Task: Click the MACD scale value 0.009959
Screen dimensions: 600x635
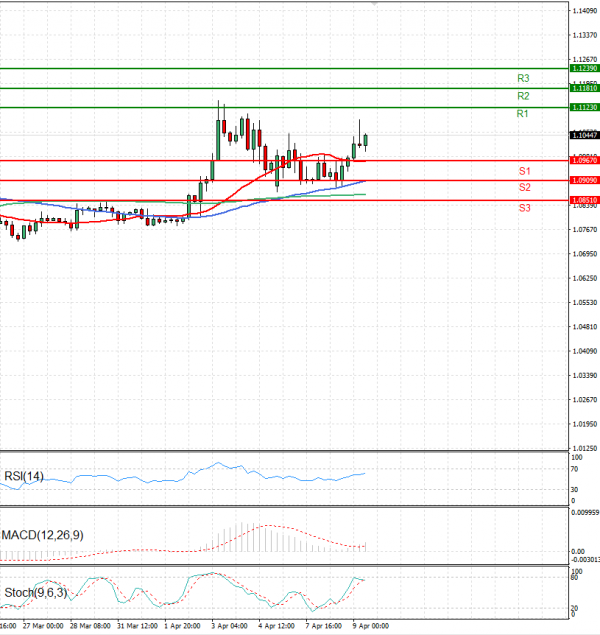Action: coord(585,513)
